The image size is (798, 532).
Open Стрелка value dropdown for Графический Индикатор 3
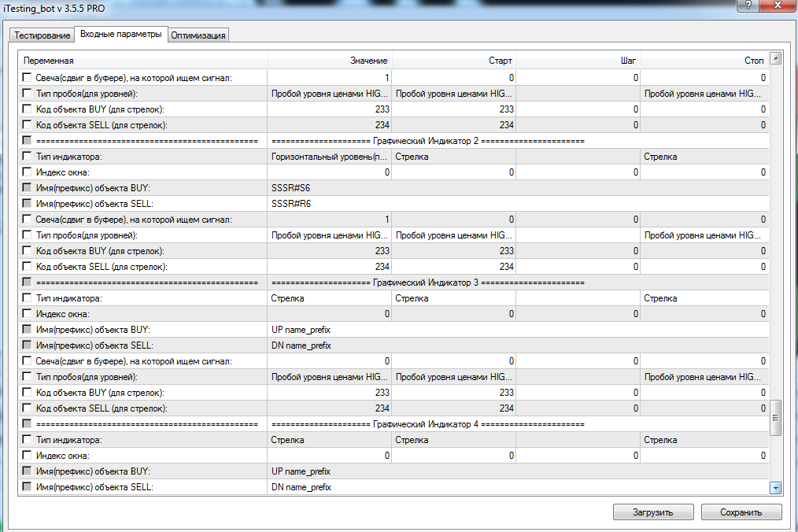329,298
